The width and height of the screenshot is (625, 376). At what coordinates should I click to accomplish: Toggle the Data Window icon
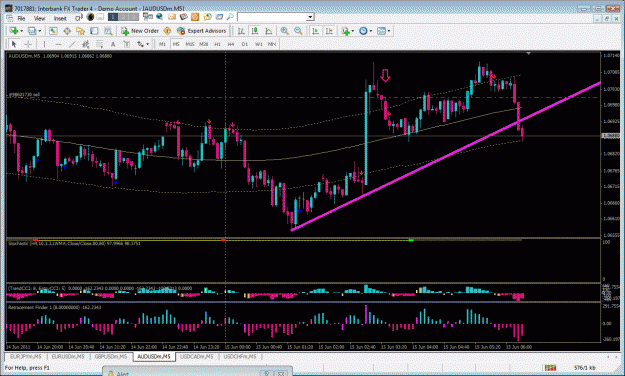coord(67,31)
